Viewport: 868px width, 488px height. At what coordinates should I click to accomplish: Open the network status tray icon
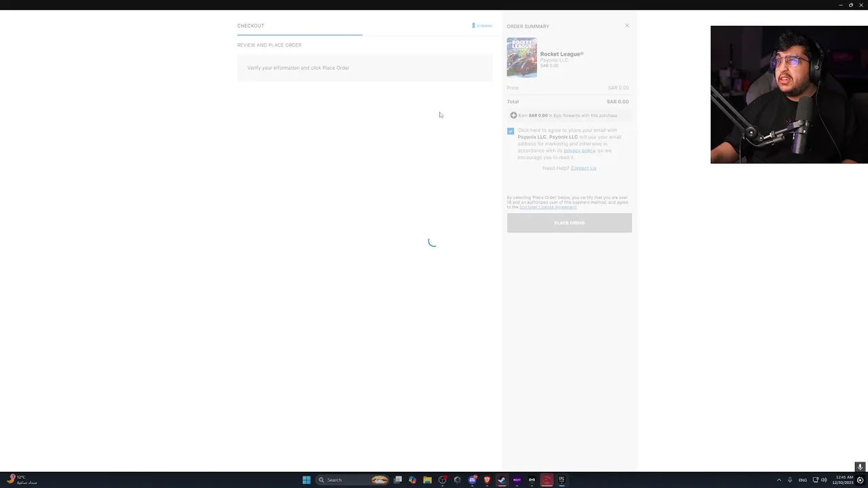click(816, 480)
